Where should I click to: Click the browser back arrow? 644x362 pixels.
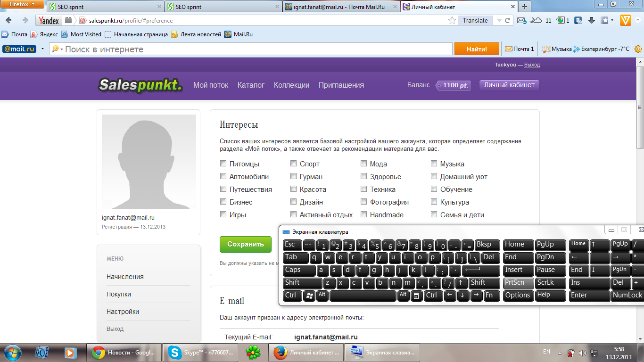tap(9, 20)
